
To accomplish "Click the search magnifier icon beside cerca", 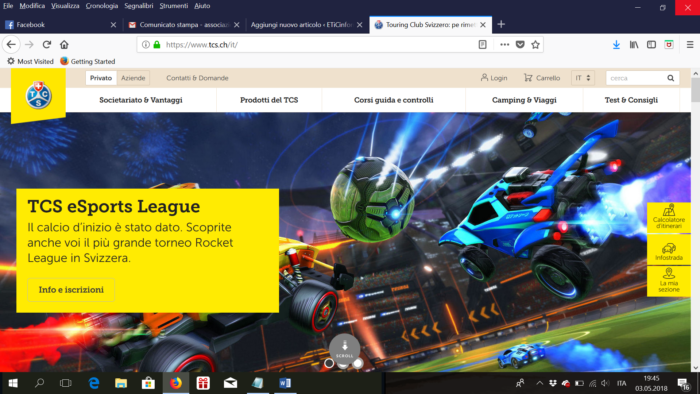I will (671, 78).
